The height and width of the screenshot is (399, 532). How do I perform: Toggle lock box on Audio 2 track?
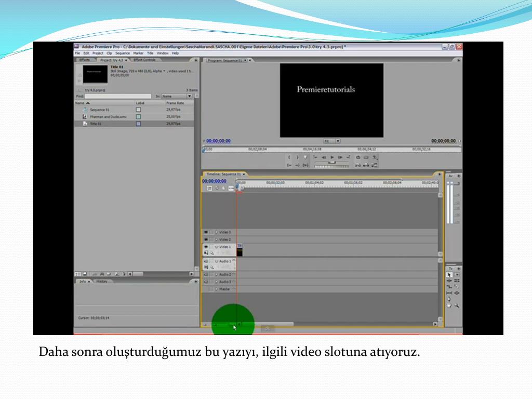[211, 274]
